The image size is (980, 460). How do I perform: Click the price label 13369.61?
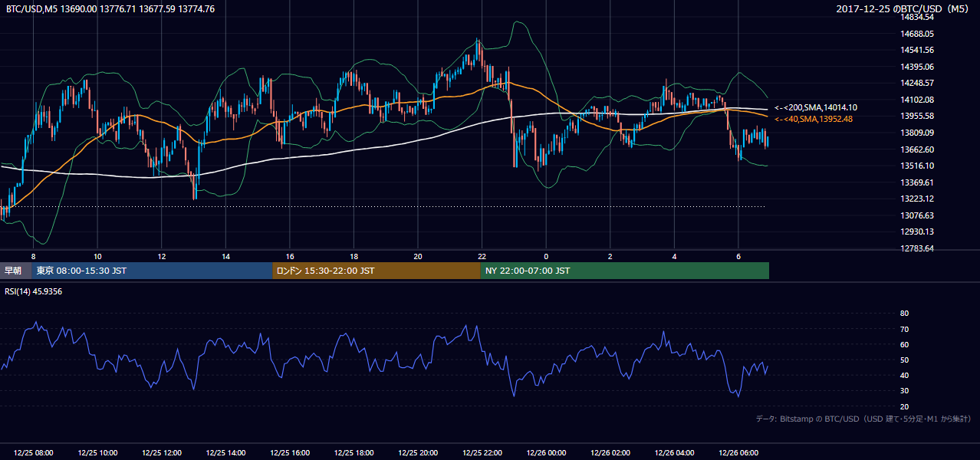[917, 182]
